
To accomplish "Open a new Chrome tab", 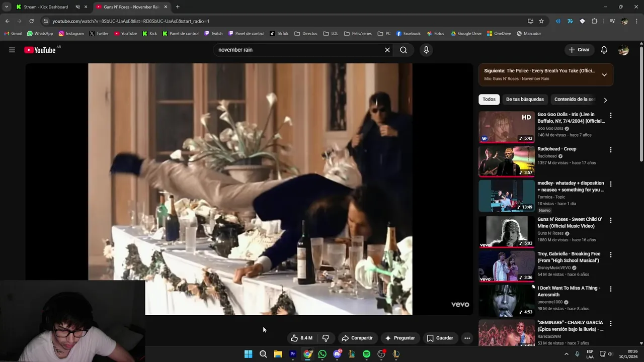I will point(178,7).
